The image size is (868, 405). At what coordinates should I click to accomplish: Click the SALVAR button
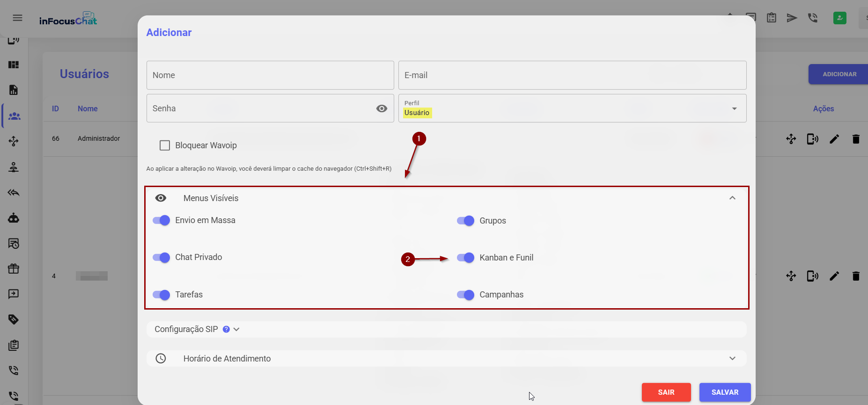point(724,392)
